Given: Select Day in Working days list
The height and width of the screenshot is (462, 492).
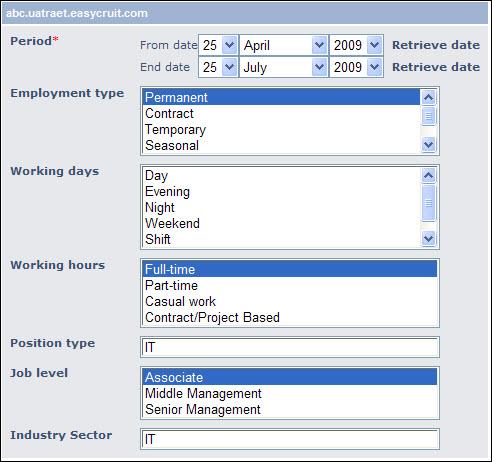Looking at the screenshot, I should pos(281,175).
